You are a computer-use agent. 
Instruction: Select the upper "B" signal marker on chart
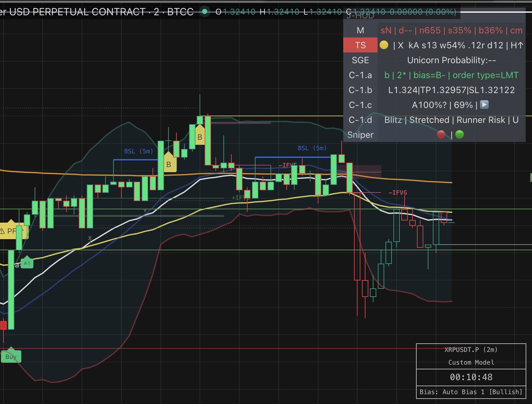click(200, 137)
